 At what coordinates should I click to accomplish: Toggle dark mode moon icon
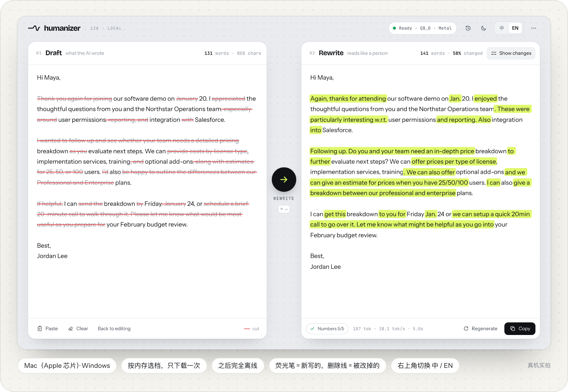(x=483, y=28)
